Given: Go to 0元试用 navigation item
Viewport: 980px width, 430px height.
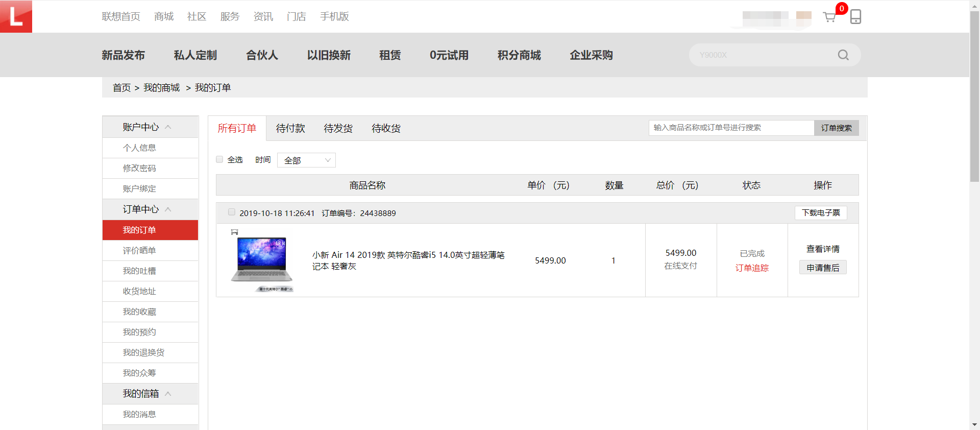Looking at the screenshot, I should (x=449, y=55).
